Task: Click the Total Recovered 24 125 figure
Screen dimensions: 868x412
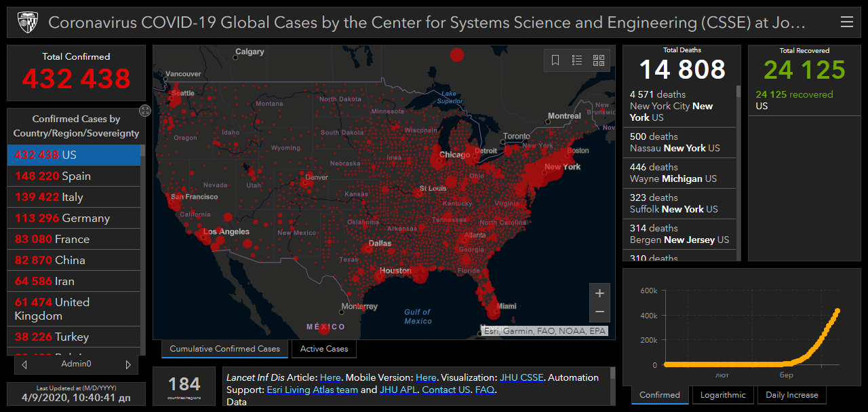Action: (x=805, y=70)
